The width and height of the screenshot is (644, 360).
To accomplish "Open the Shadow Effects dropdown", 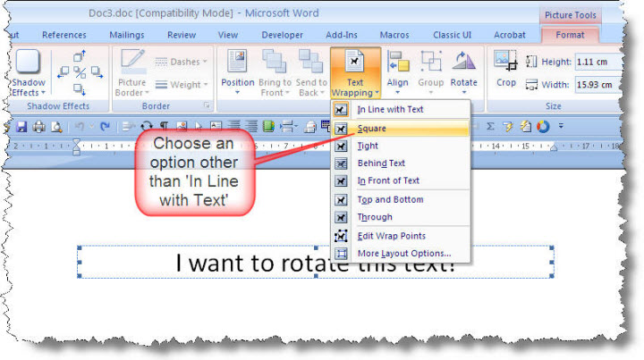I will (29, 73).
